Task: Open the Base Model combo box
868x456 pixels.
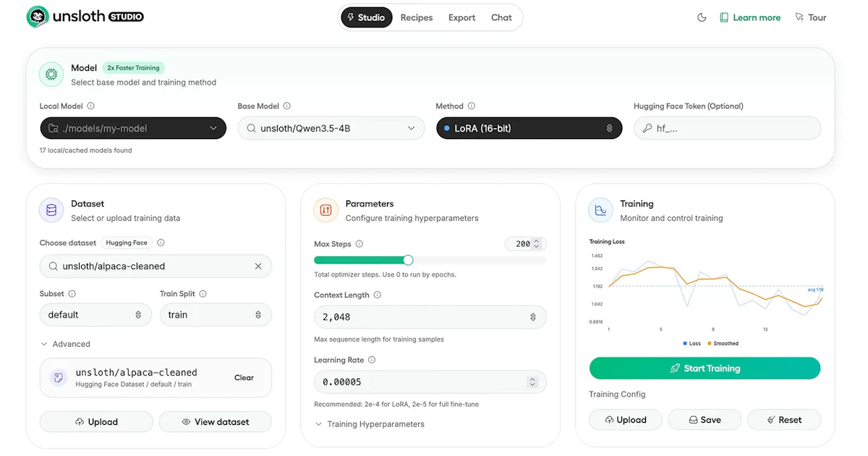Action: point(331,128)
